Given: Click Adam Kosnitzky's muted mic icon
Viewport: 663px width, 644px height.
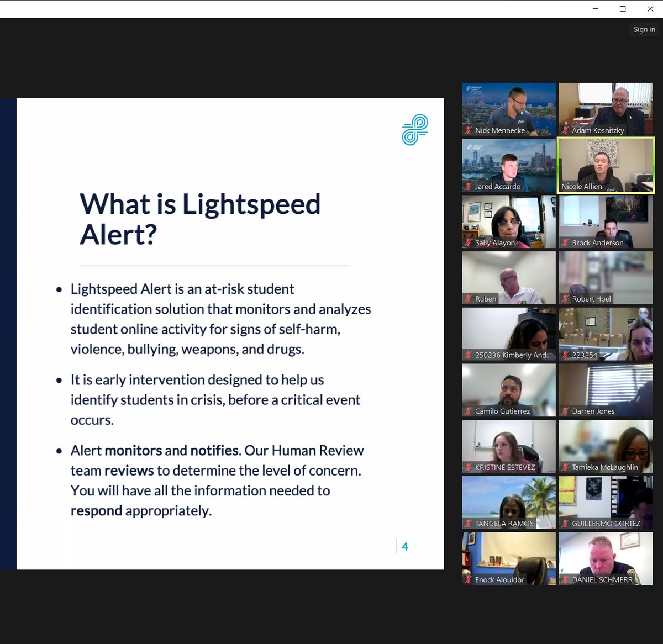Looking at the screenshot, I should click(x=565, y=130).
